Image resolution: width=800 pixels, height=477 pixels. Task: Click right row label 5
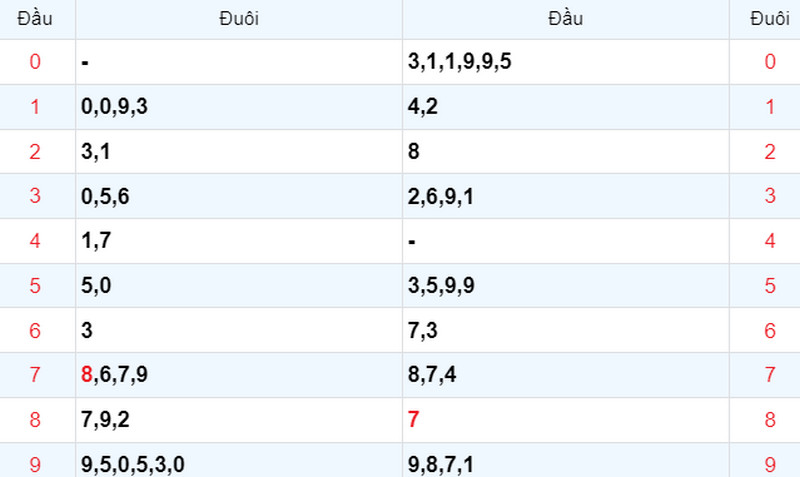(769, 286)
